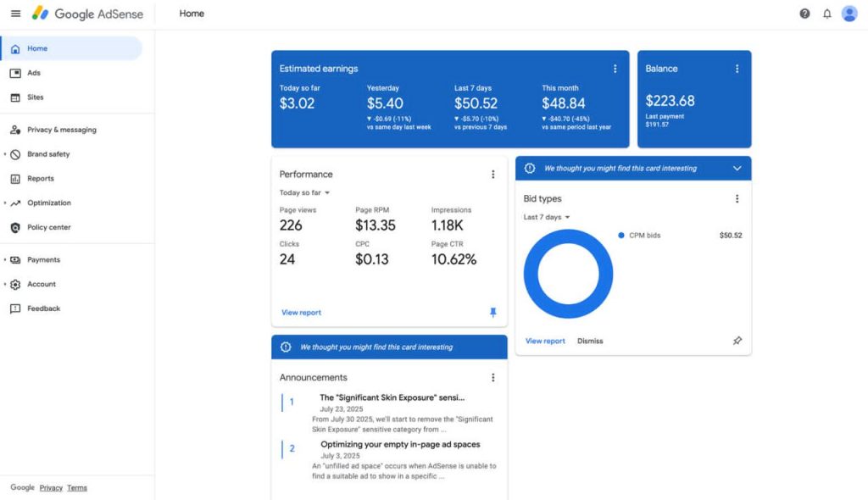Click the blue CPM bids legend dot
868x500 pixels.
tap(621, 236)
